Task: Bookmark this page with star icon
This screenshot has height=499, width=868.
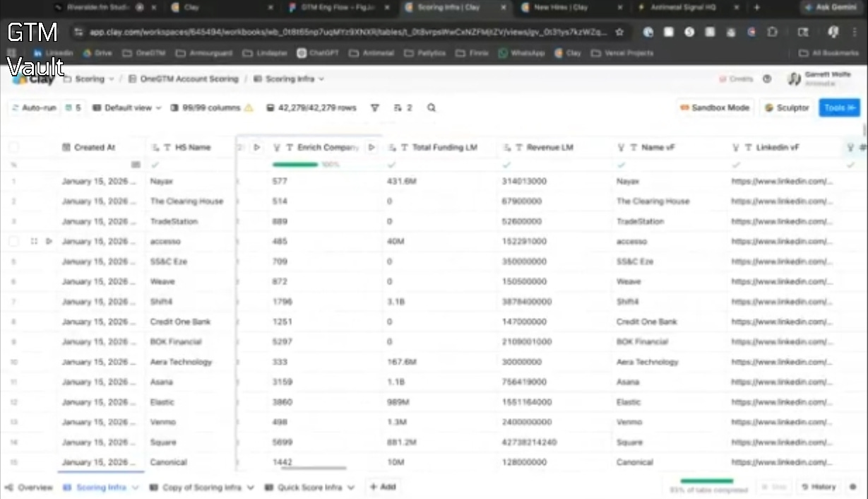Action: pyautogui.click(x=619, y=33)
